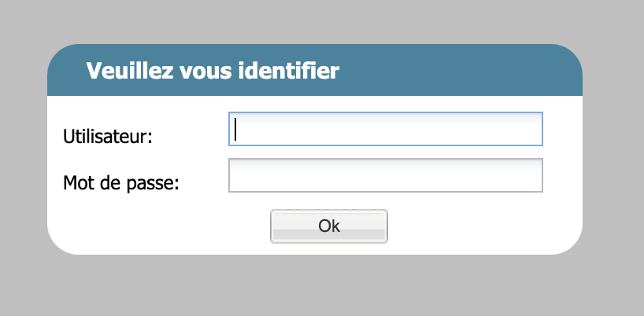Select the password entry box
Screen dimensions: 644x316
pyautogui.click(x=385, y=175)
